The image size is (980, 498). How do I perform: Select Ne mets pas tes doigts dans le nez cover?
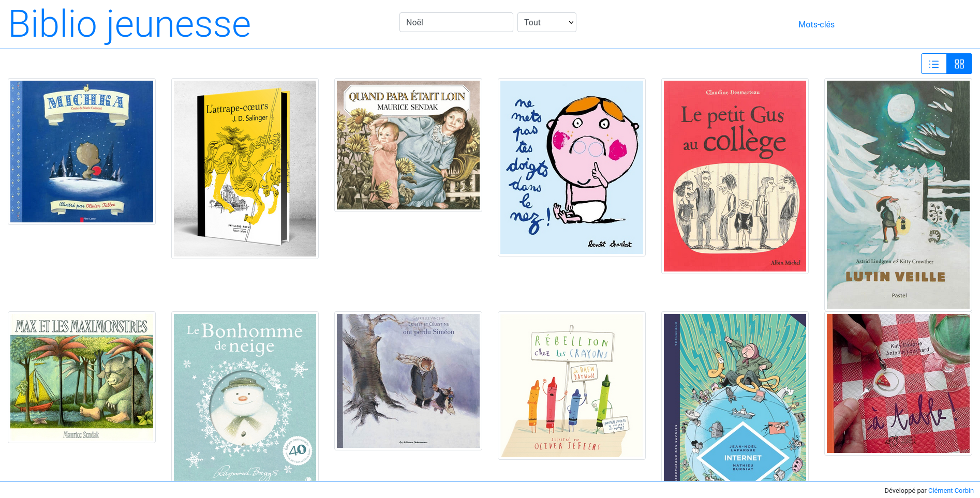tap(572, 167)
